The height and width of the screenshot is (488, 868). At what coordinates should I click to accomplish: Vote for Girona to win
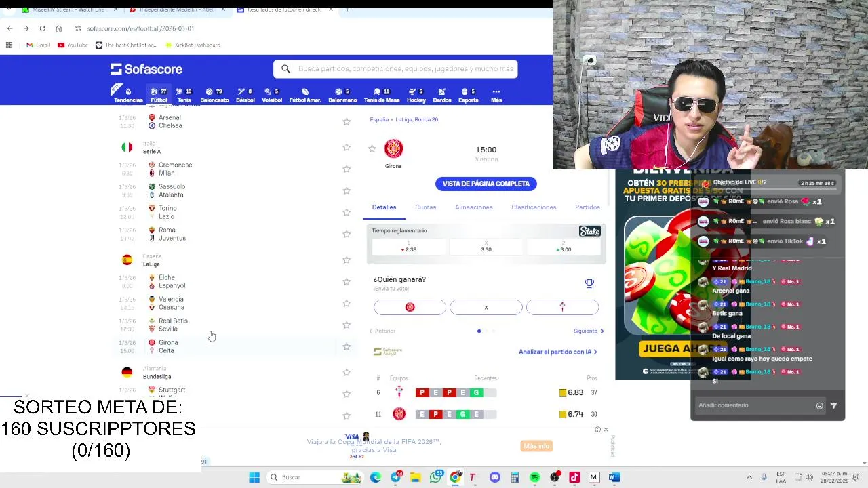tap(410, 307)
